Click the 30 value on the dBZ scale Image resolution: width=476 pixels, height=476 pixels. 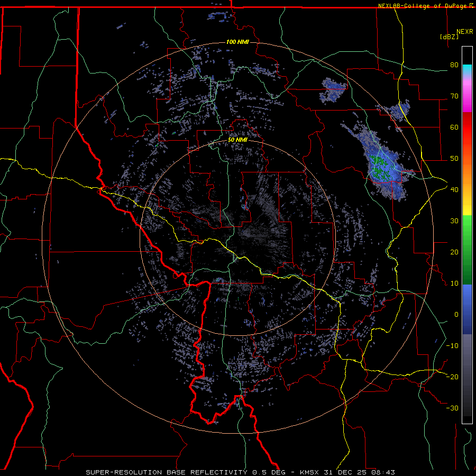[454, 221]
